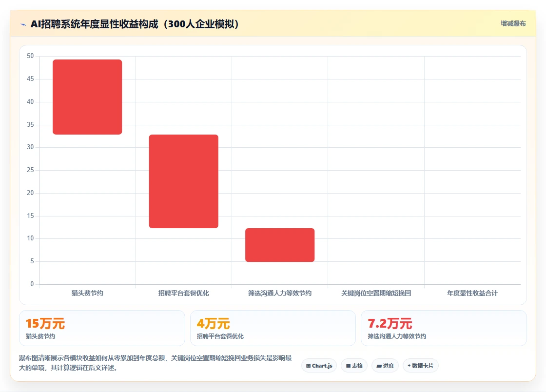
Task: Click the 4万元 data card
Action: (x=273, y=328)
